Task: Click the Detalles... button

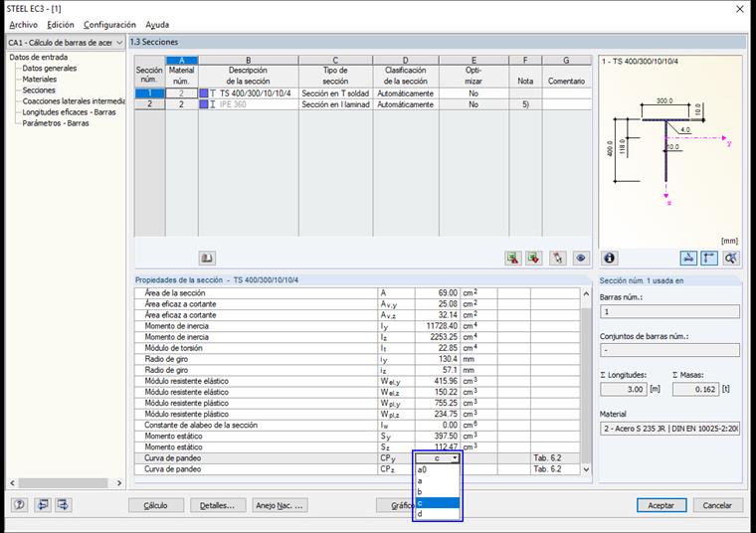Action: [218, 505]
